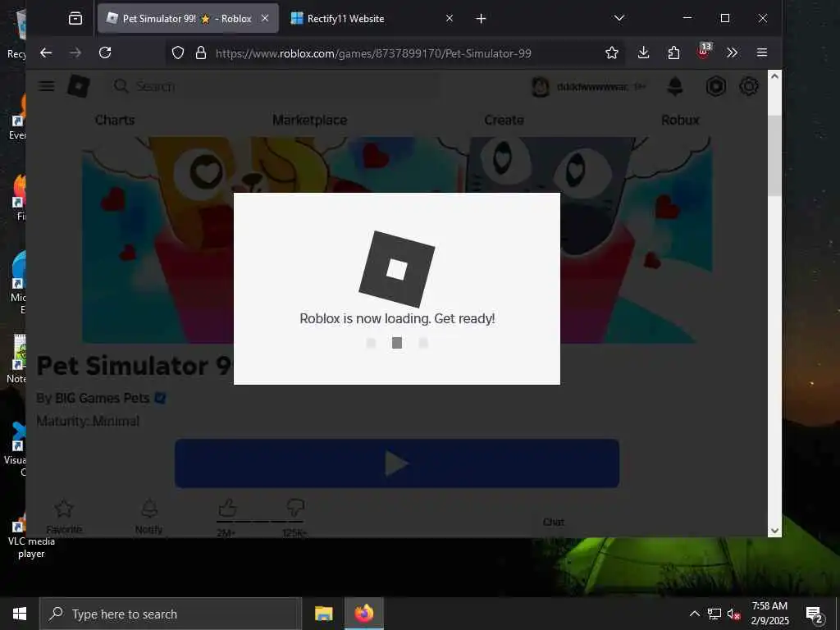Go back to previous page
This screenshot has height=630, width=840.
click(46, 52)
